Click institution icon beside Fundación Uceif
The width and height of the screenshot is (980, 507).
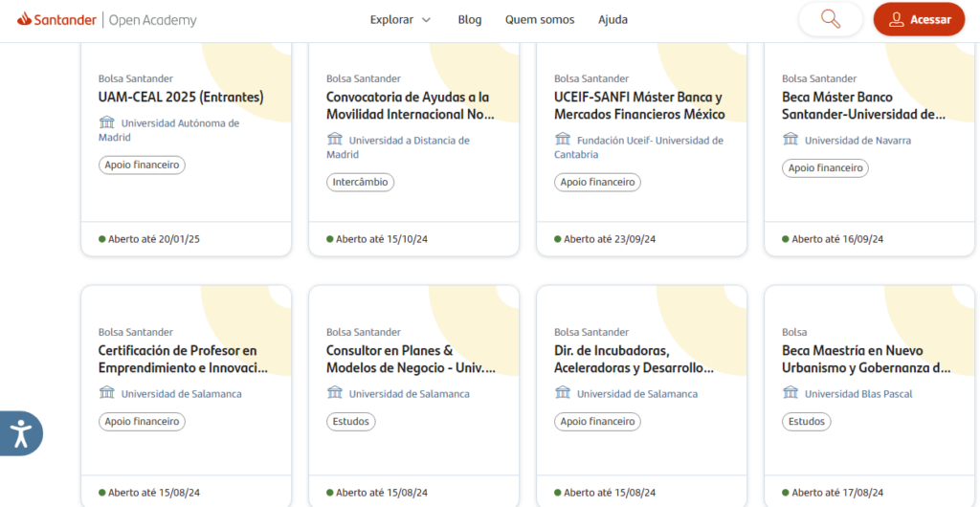click(563, 140)
